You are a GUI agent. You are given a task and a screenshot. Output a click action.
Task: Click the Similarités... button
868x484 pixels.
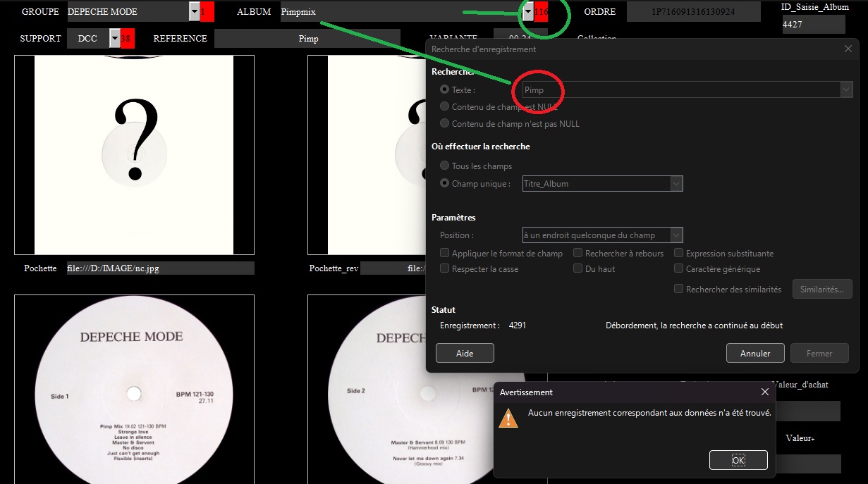click(x=822, y=289)
